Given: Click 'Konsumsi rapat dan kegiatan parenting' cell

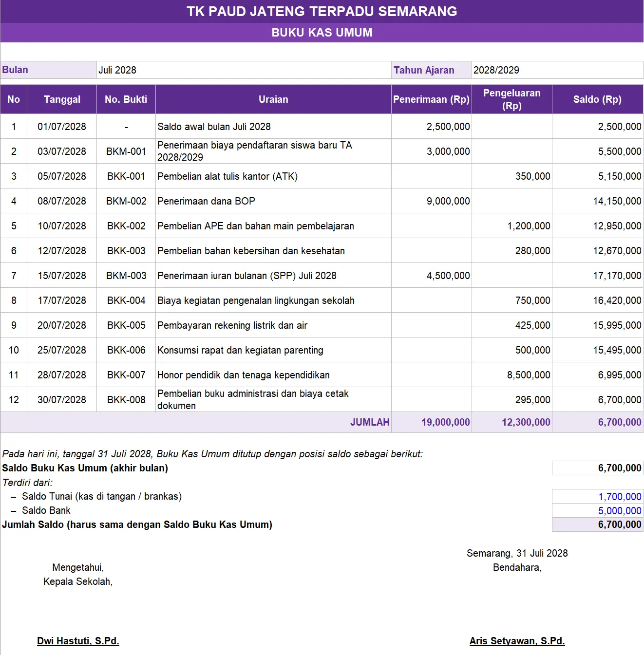Looking at the screenshot, I should coord(273,350).
